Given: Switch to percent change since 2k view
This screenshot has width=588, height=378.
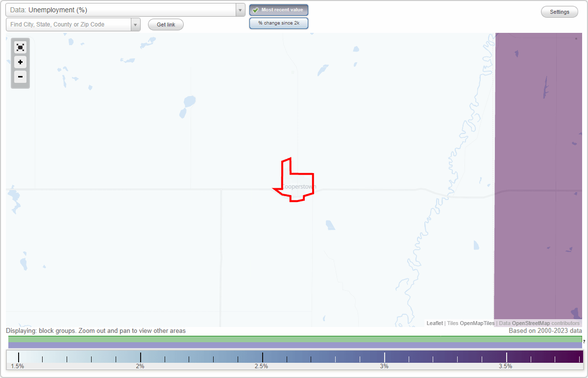Looking at the screenshot, I should pos(279,23).
